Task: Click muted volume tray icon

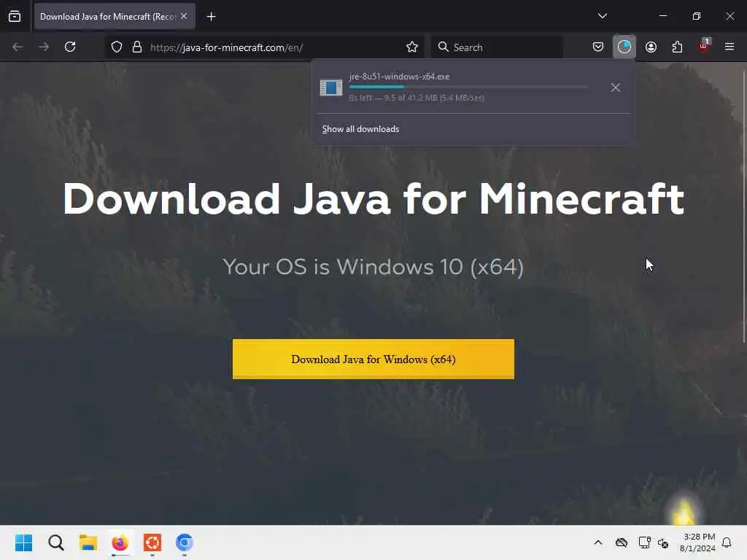Action: pyautogui.click(x=663, y=542)
